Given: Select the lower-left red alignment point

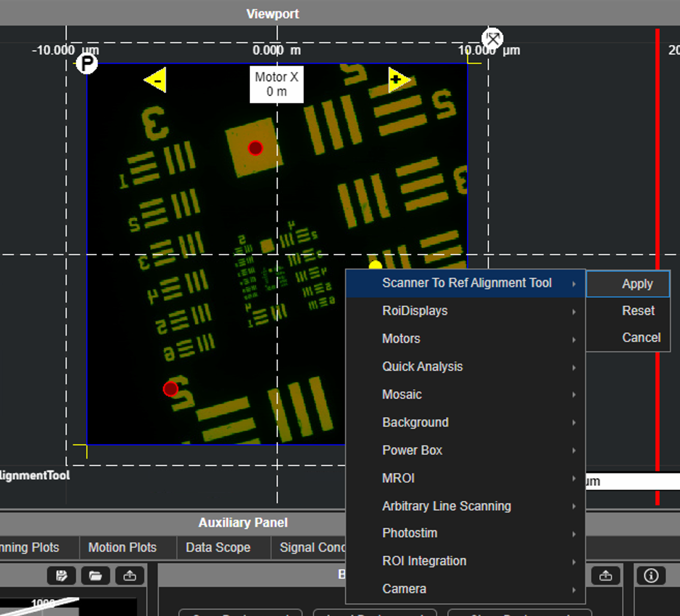Looking at the screenshot, I should [x=171, y=389].
